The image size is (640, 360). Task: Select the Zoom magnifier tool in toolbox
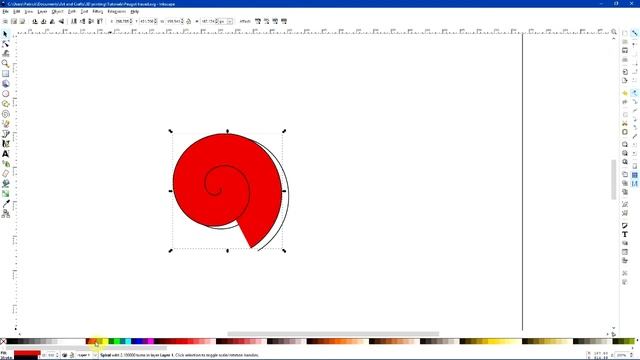coord(5,64)
